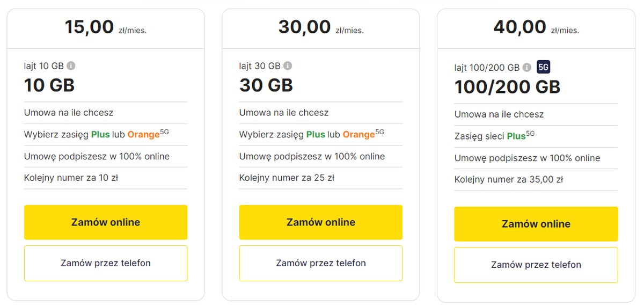This screenshot has width=644, height=306.
Task: Order the 30 GB plan by phone
Action: coord(320,263)
